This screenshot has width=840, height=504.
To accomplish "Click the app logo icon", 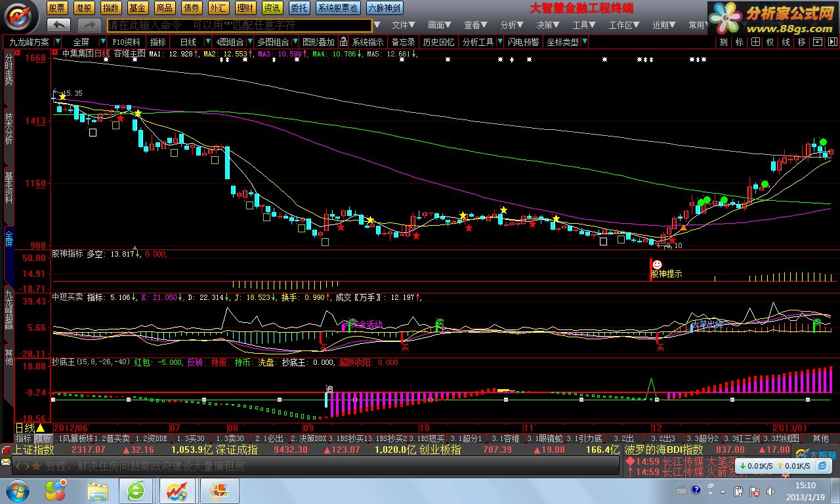I will (x=21, y=16).
